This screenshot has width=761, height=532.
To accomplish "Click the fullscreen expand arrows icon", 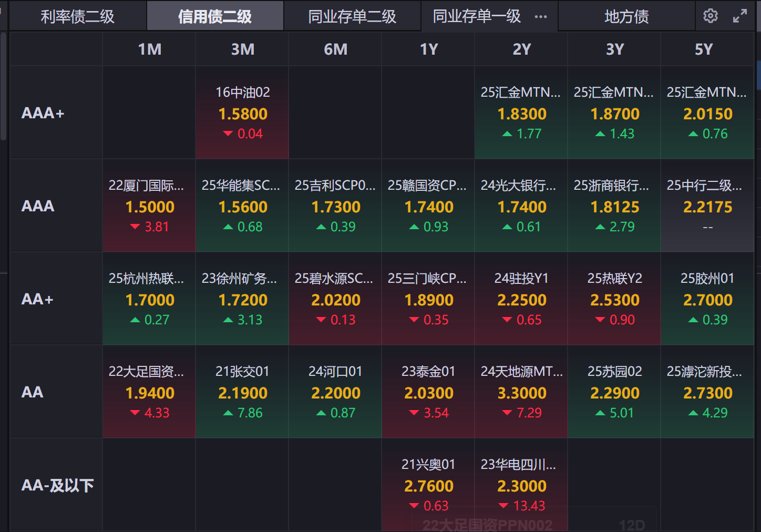I will click(x=740, y=16).
